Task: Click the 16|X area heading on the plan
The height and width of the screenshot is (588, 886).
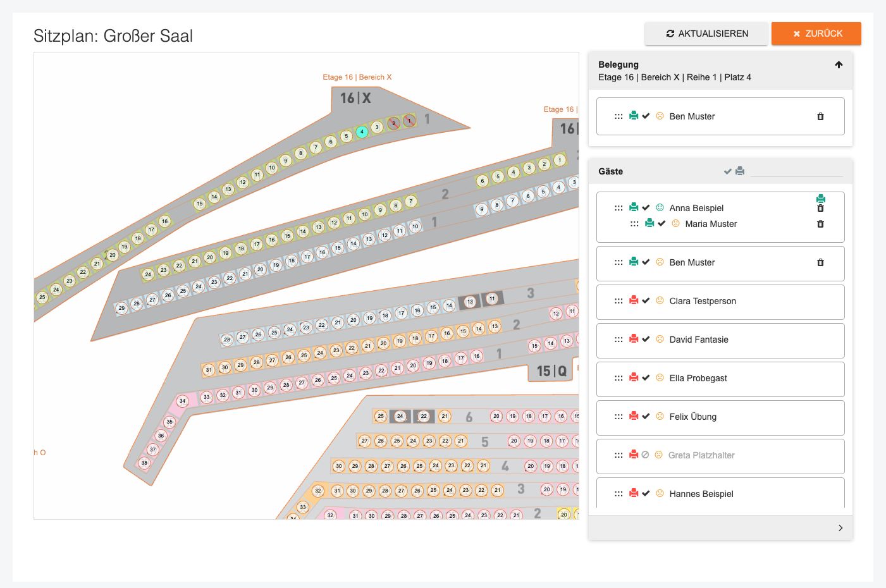Action: point(356,98)
